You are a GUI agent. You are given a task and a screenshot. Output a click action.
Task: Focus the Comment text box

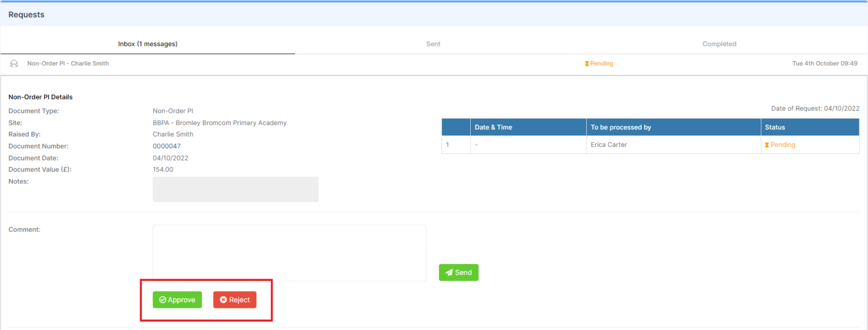[289, 253]
